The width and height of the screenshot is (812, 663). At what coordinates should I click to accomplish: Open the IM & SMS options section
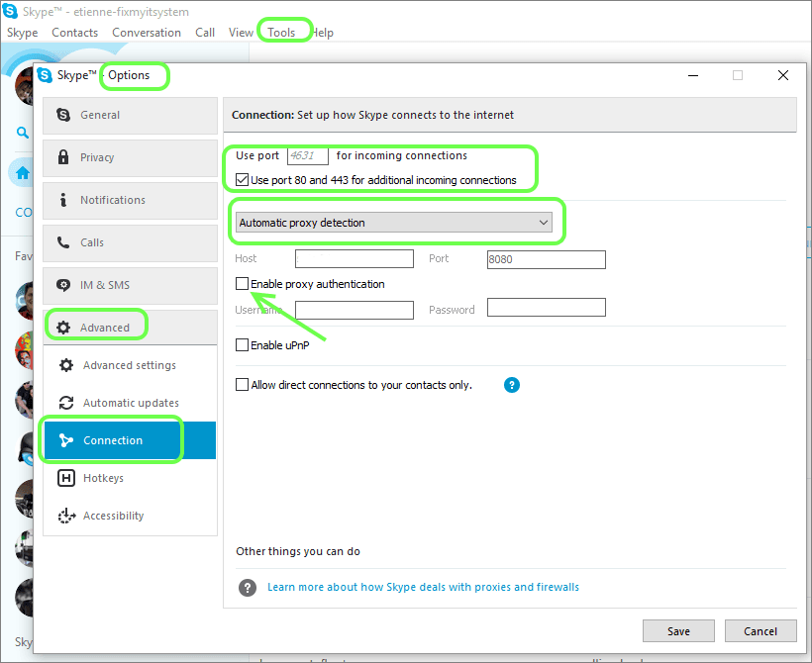pyautogui.click(x=130, y=285)
